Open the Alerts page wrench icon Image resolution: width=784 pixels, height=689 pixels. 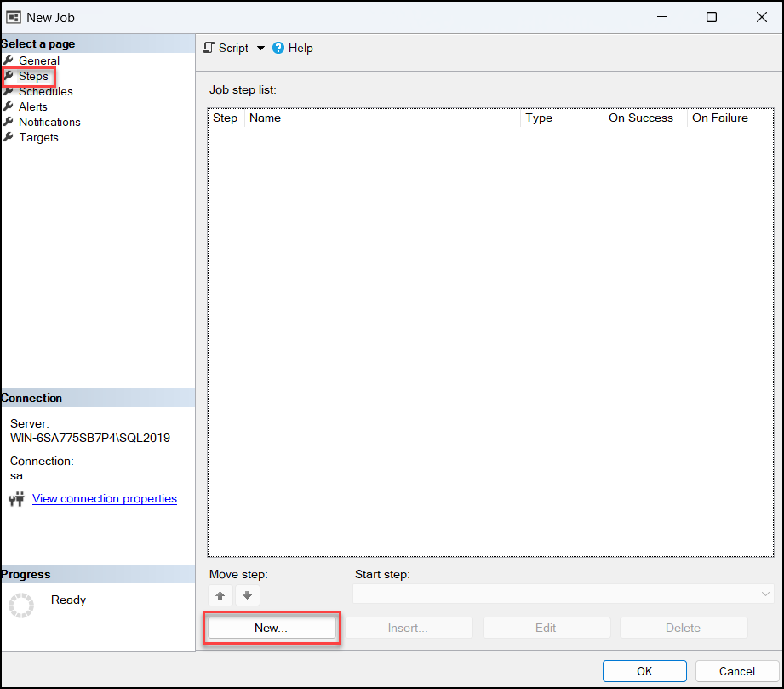8,106
